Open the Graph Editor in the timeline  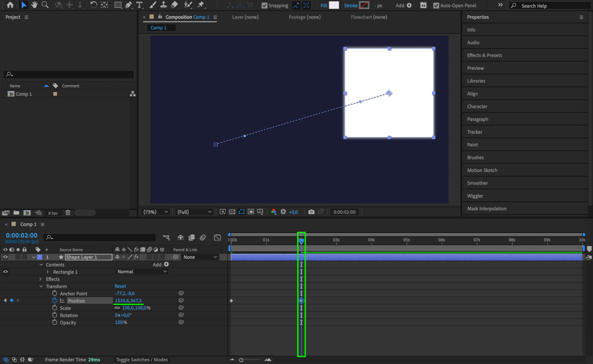coord(217,237)
